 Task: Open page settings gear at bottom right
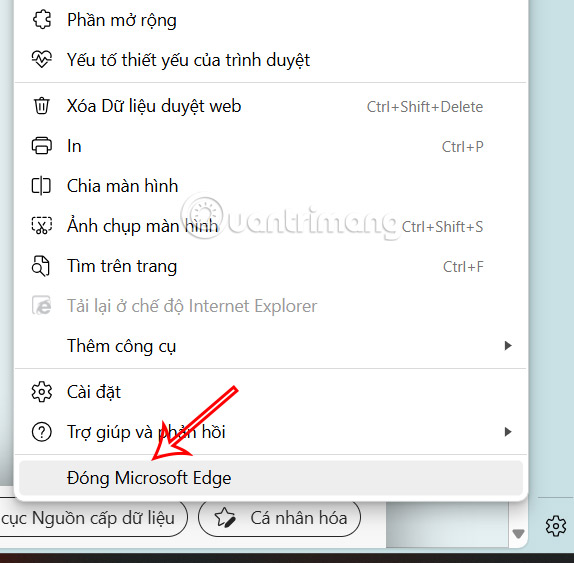556,526
